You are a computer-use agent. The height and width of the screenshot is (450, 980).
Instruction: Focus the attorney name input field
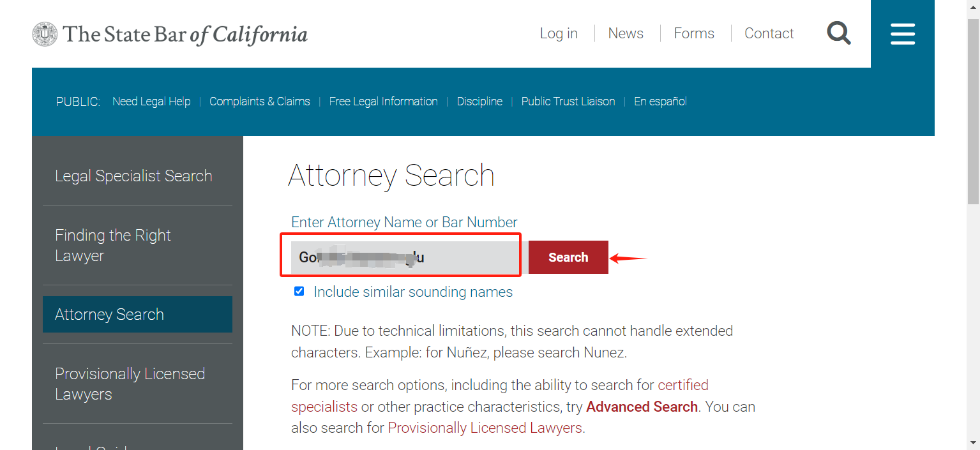click(405, 257)
